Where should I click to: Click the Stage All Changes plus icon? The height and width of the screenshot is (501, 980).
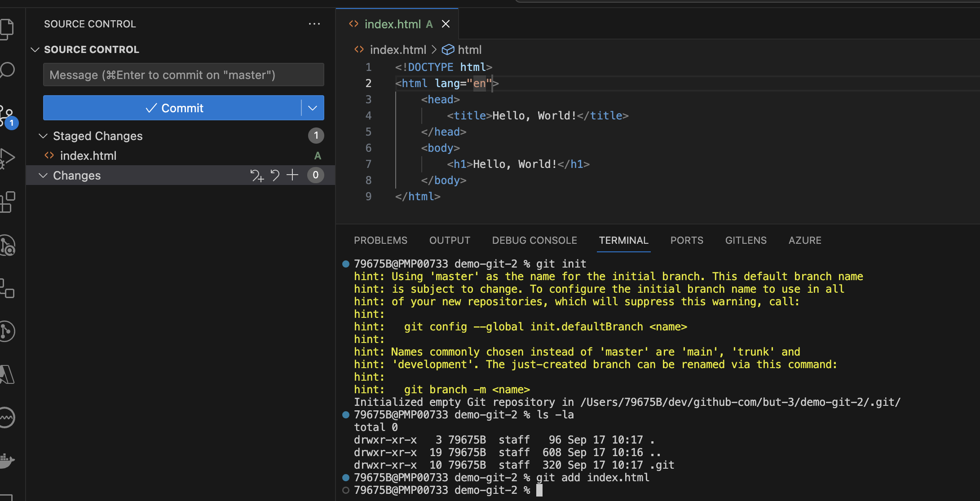click(x=292, y=175)
